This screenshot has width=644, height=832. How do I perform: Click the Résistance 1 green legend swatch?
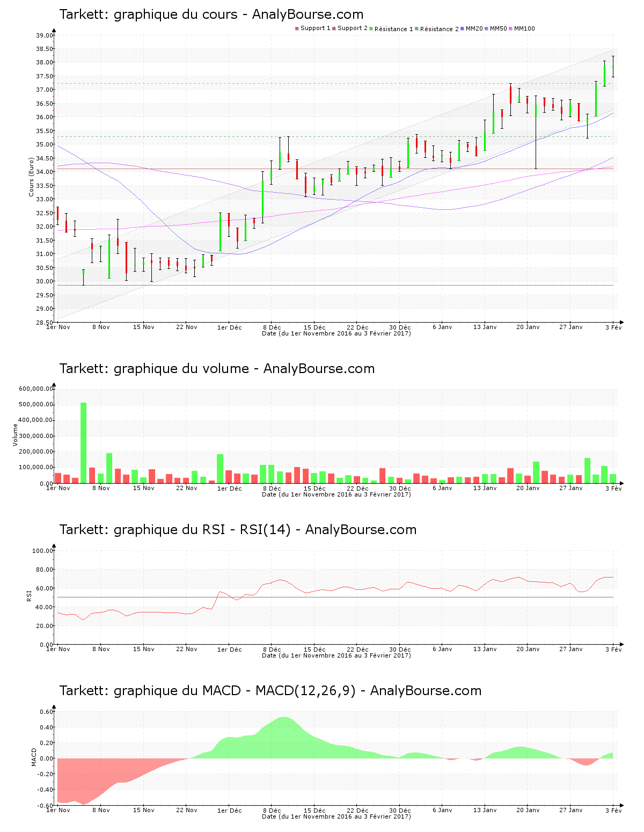[371, 28]
